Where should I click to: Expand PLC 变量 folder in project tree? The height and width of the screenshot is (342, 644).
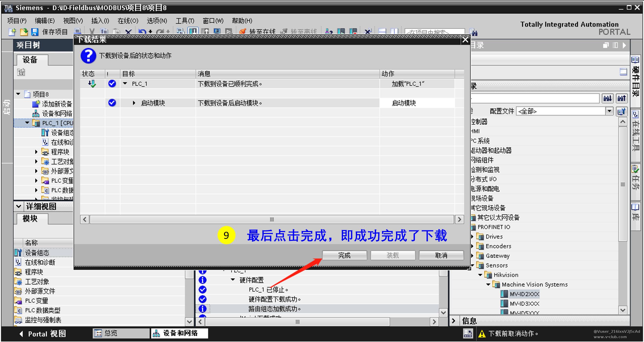[x=36, y=181]
